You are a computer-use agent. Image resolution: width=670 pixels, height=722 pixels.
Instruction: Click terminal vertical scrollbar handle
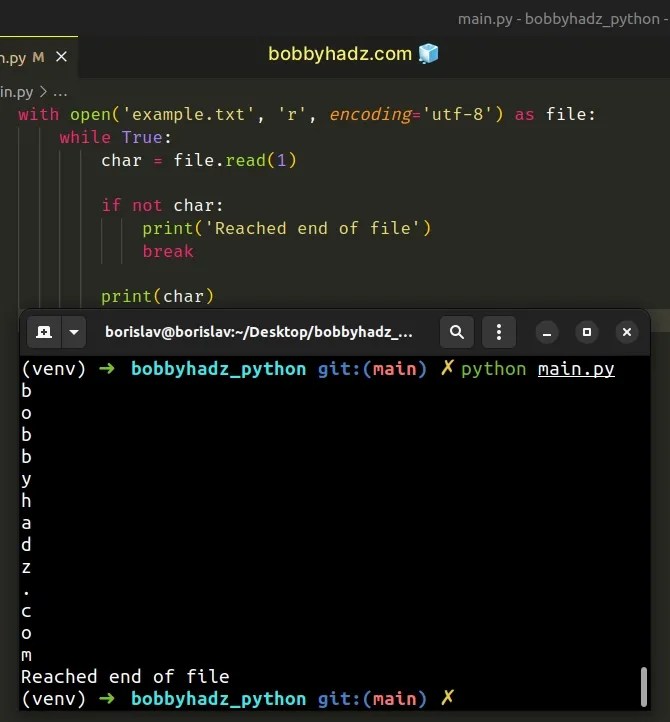(644, 686)
